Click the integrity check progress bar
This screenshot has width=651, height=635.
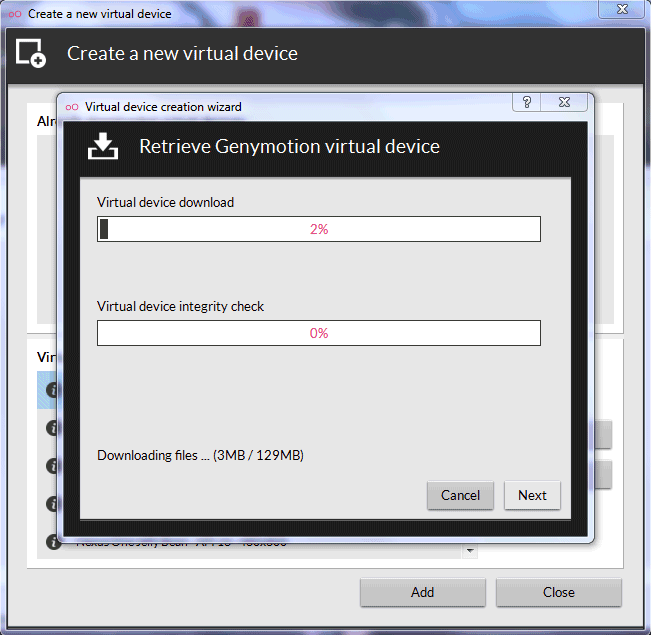(x=318, y=333)
